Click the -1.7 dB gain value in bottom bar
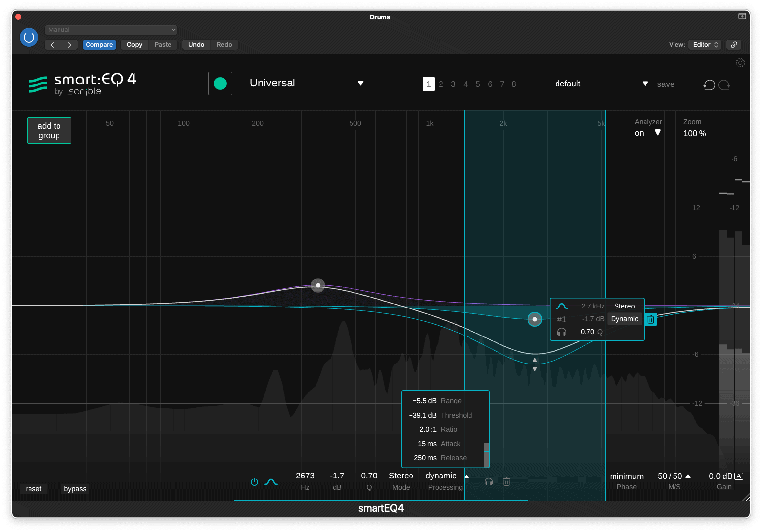762x532 pixels. (x=337, y=476)
